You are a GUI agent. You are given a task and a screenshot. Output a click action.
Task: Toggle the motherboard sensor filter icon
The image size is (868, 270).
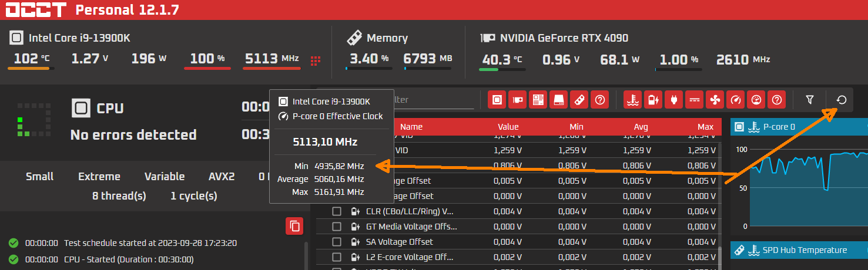(538, 100)
